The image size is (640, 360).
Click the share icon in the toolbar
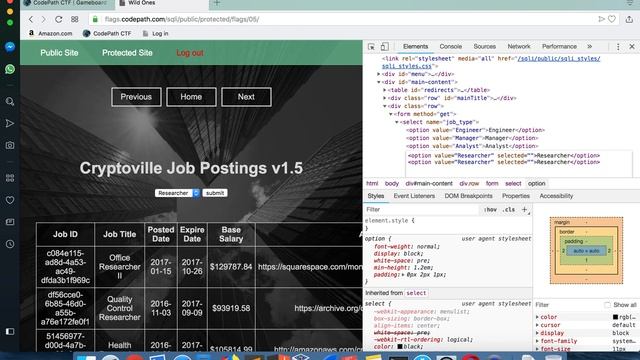coord(629,19)
